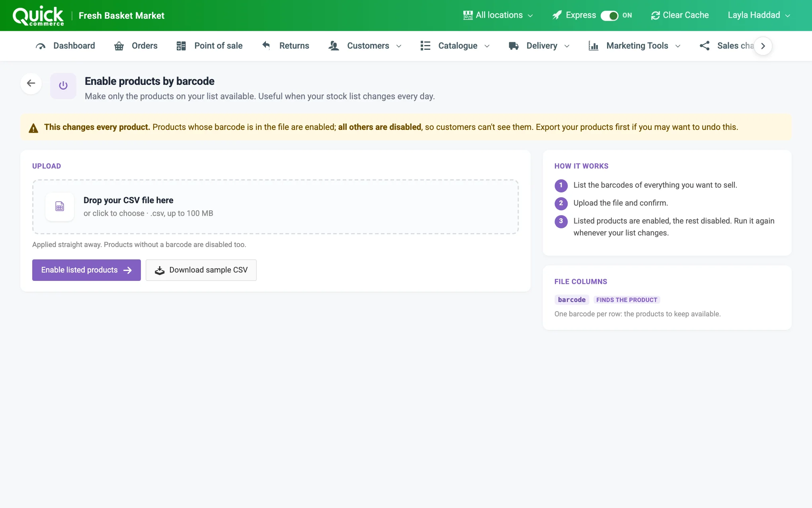The height and width of the screenshot is (508, 812).
Task: Go to the Dashboard page
Action: point(65,46)
